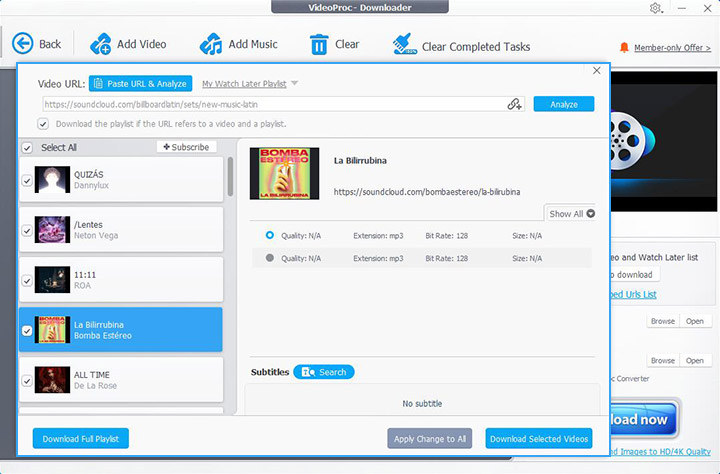Select the De La Rose artist text
This screenshot has height=474, width=720.
pos(95,386)
